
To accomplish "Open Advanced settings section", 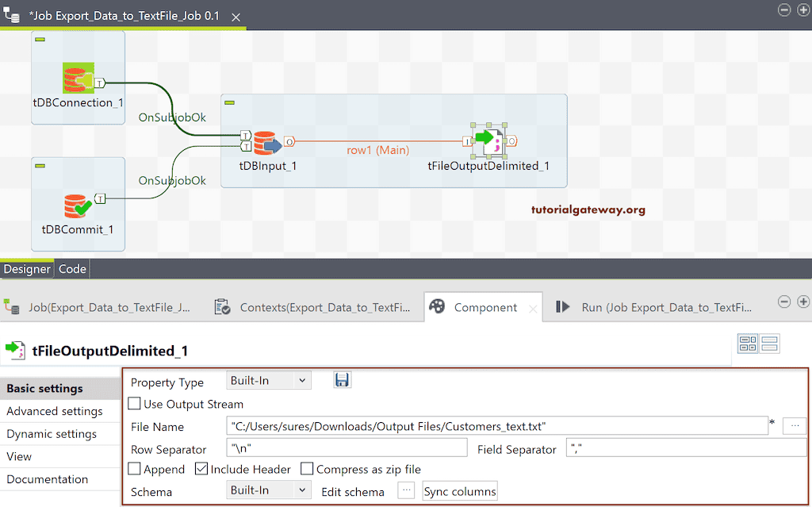I will pos(60,411).
